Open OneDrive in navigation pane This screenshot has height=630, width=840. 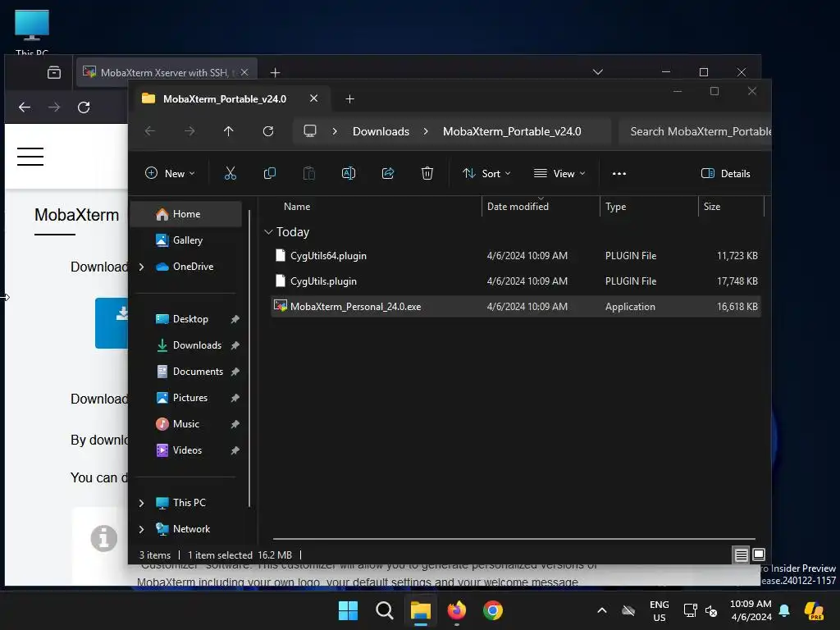coord(193,267)
